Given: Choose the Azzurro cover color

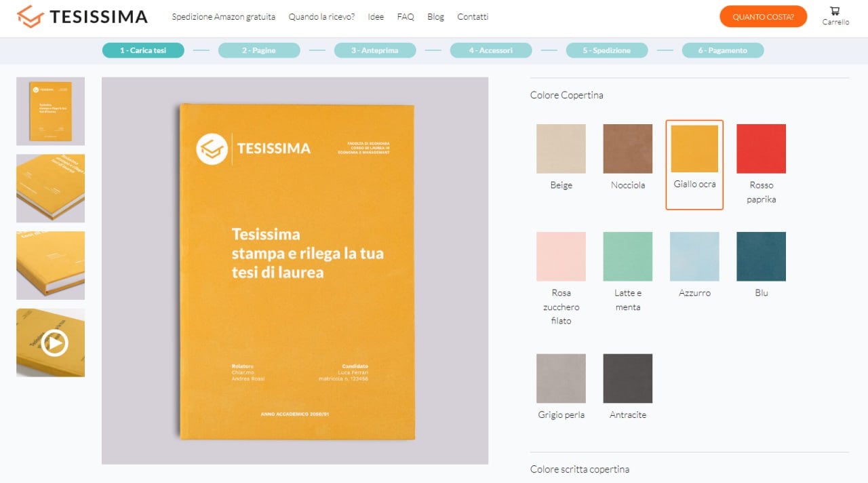Looking at the screenshot, I should pos(694,256).
